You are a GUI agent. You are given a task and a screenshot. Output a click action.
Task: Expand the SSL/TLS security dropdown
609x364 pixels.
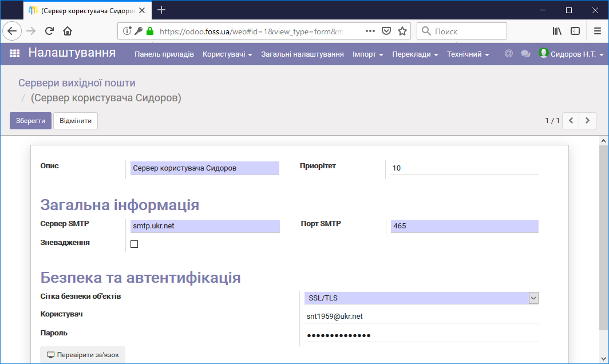click(533, 298)
